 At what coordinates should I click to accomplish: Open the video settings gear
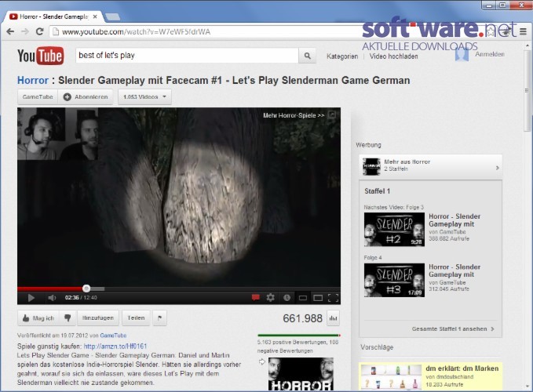[271, 298]
